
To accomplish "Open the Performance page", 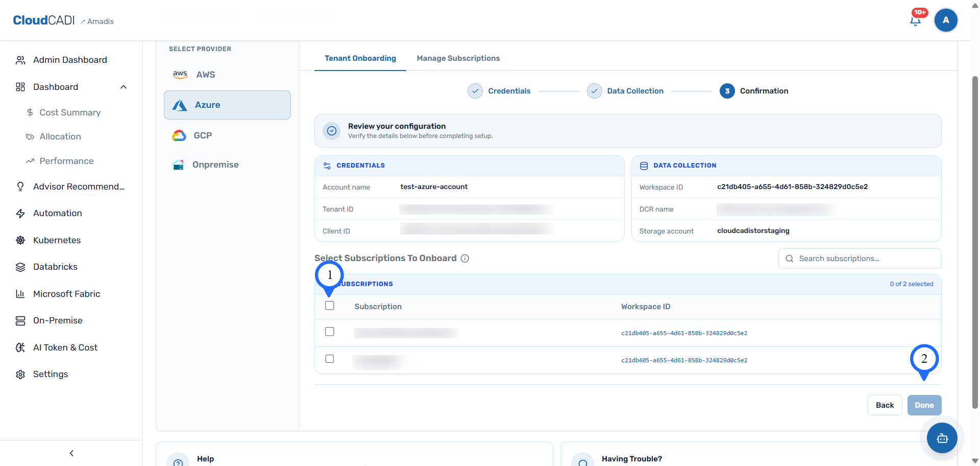I will tap(66, 161).
